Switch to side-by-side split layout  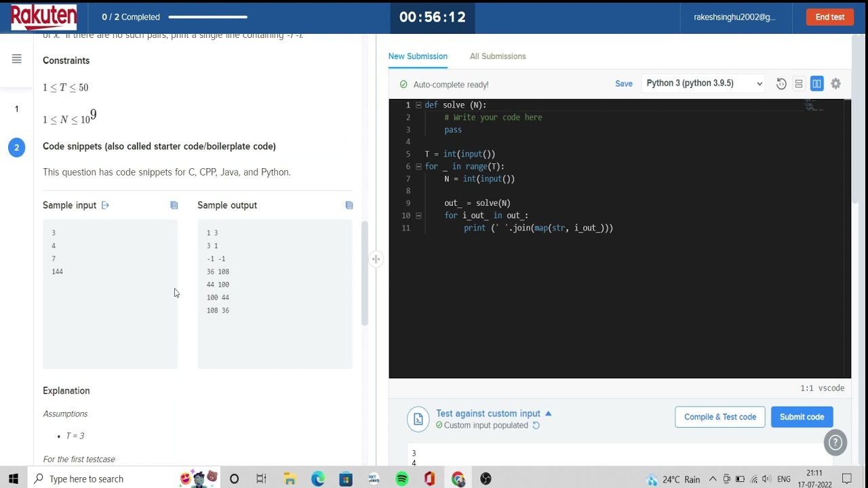(x=816, y=83)
